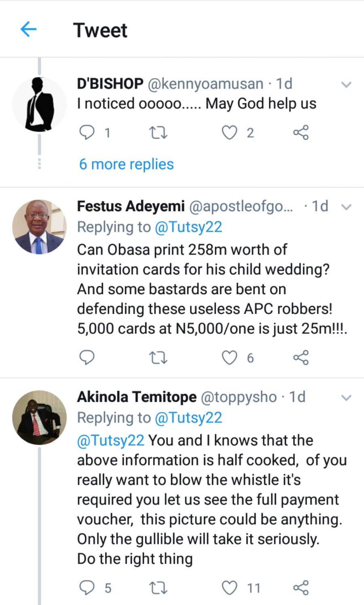
Task: Tap the back arrow in header
Action: point(28,30)
